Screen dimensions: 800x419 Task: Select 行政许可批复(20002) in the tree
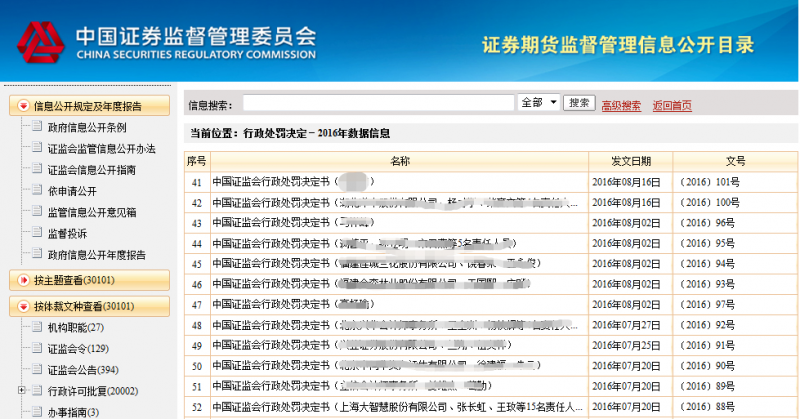93,391
